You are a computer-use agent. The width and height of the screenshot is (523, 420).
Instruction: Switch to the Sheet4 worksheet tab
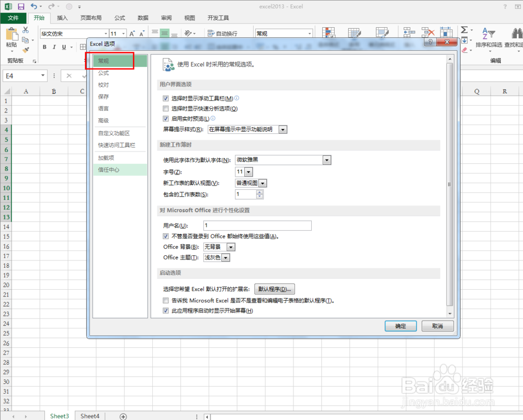(x=90, y=416)
